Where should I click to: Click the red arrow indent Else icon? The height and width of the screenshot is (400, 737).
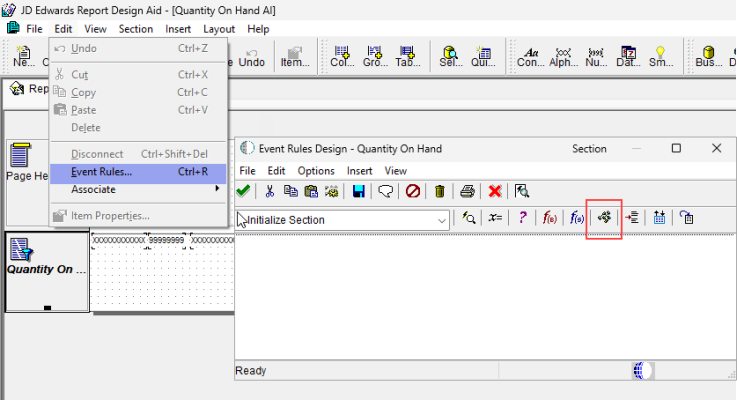point(631,218)
